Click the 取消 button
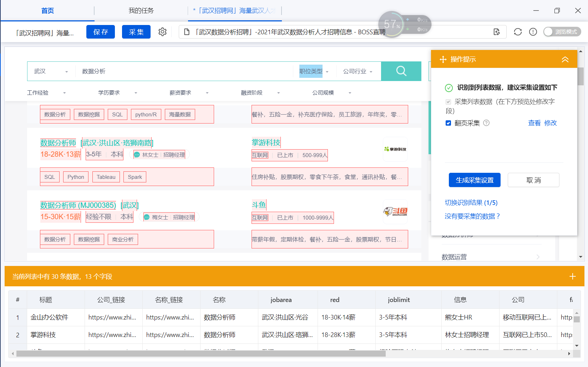 tap(533, 180)
